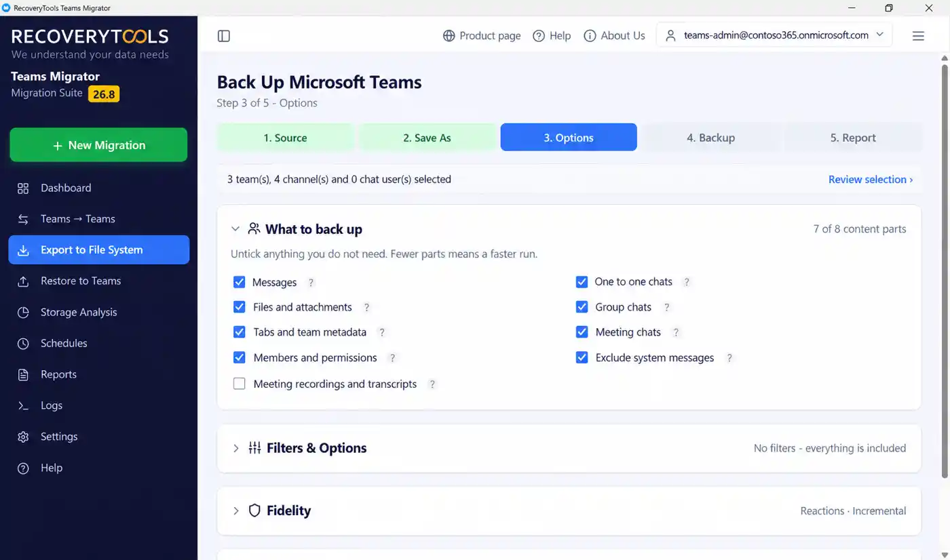
Task: Select the 5. Report step tab
Action: pyautogui.click(x=853, y=138)
